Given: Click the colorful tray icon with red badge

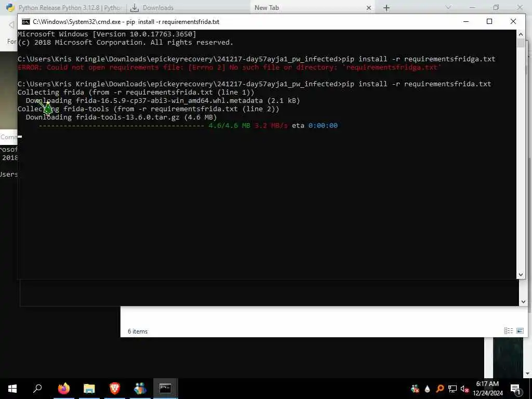Looking at the screenshot, I should (415, 389).
